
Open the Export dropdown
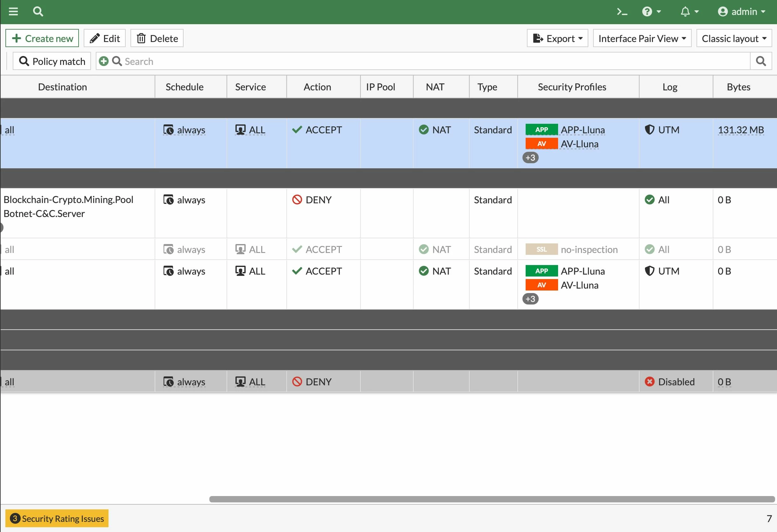click(x=557, y=38)
